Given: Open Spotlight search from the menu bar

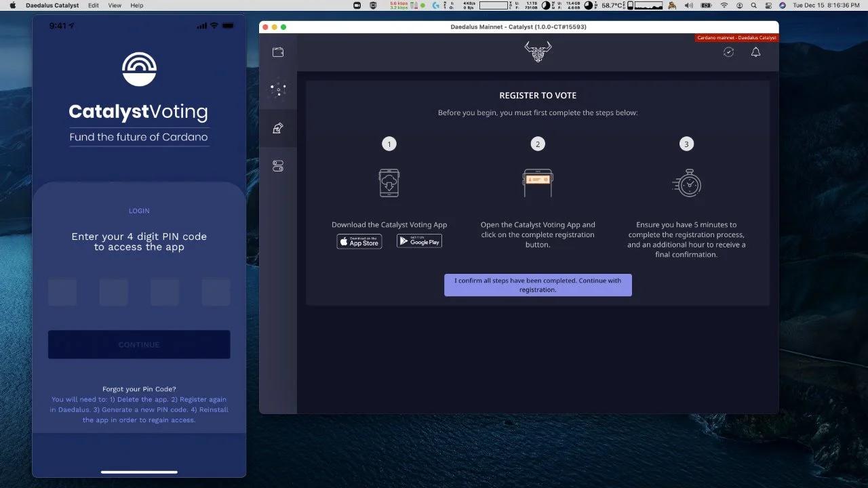Looking at the screenshot, I should pos(753,5).
